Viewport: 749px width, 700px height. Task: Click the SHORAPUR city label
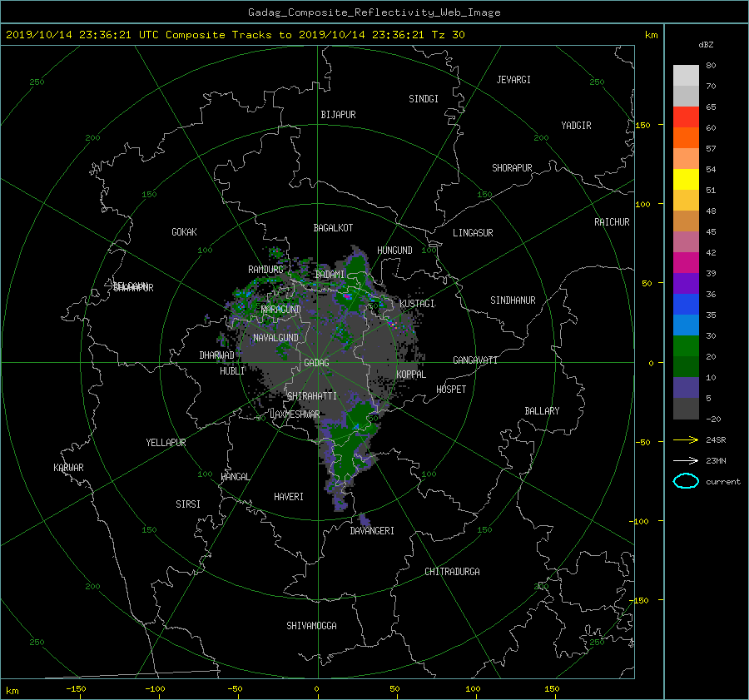coord(512,168)
